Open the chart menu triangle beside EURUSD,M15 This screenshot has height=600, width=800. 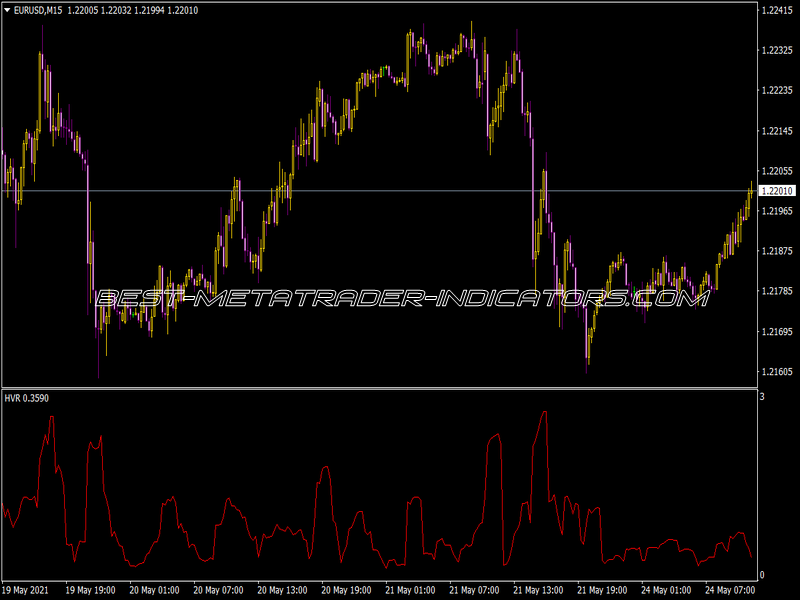pos(7,10)
